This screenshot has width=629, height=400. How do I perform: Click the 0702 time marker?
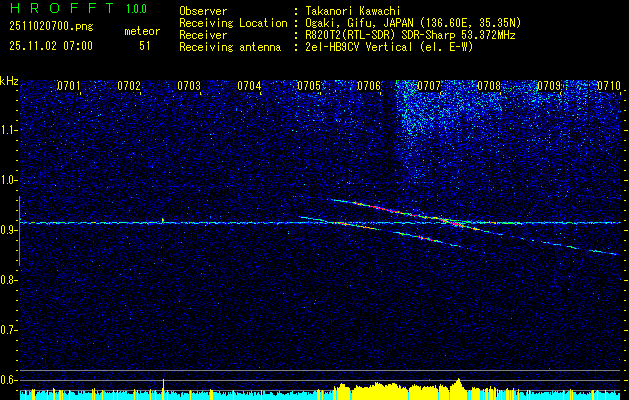point(129,86)
